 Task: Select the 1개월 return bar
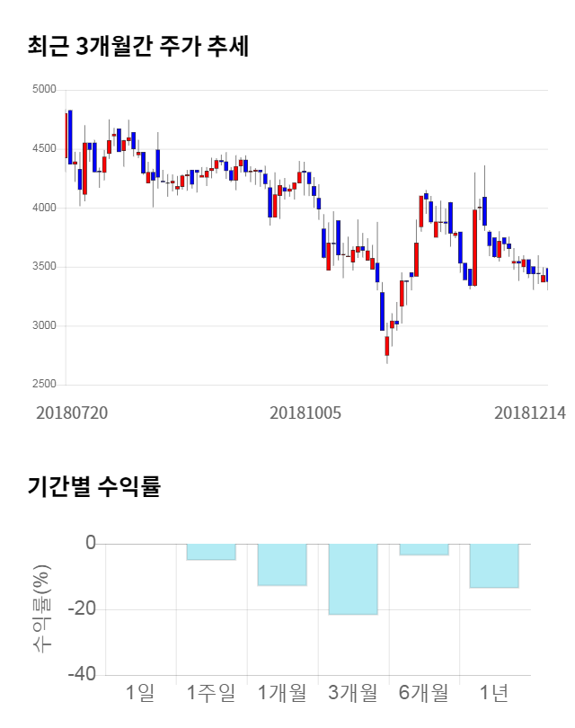[x=281, y=564]
